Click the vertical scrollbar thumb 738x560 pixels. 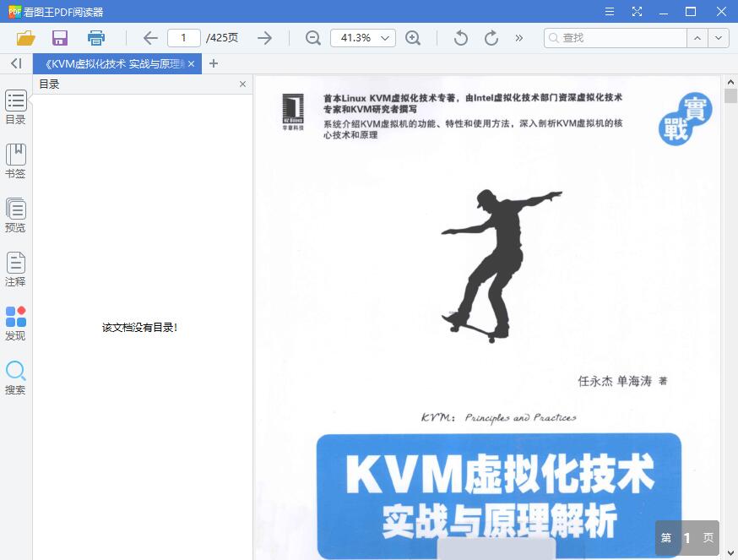coord(730,96)
